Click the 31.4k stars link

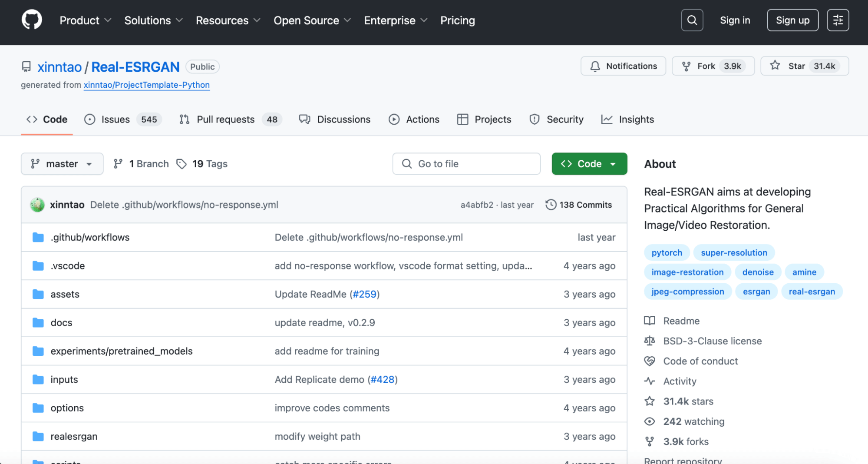click(688, 401)
